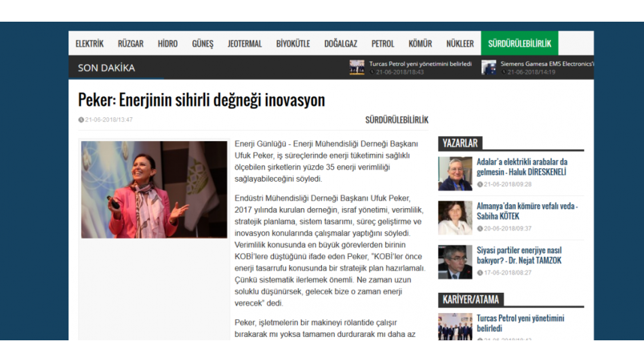Click the Turcas Petrol ticker thumbnail
This screenshot has height=362, width=644.
pos(357,67)
